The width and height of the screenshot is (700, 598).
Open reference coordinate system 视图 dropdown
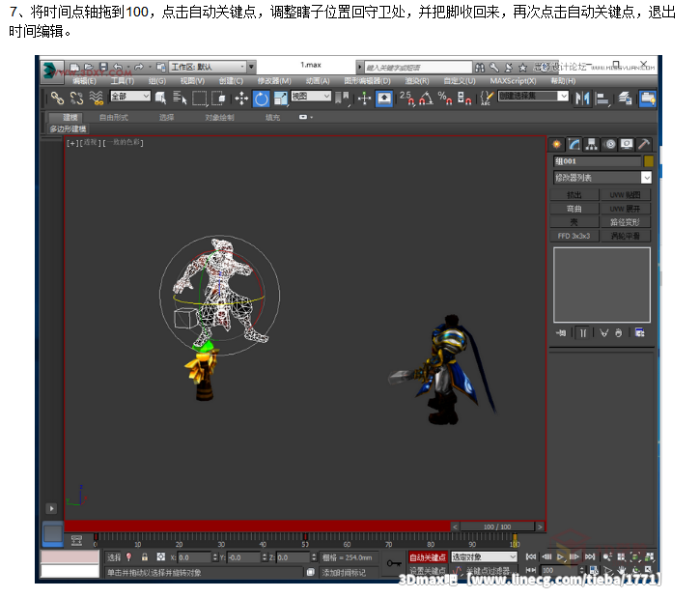(311, 96)
